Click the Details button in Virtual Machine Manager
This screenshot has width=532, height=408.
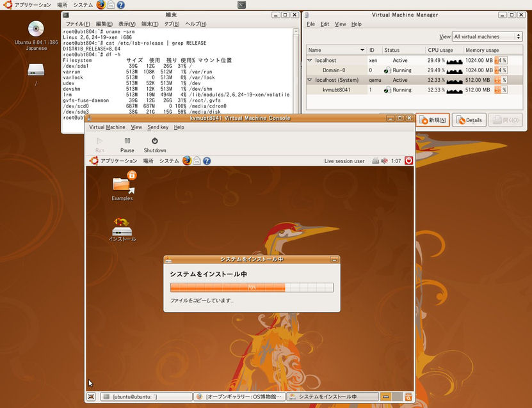click(x=469, y=120)
